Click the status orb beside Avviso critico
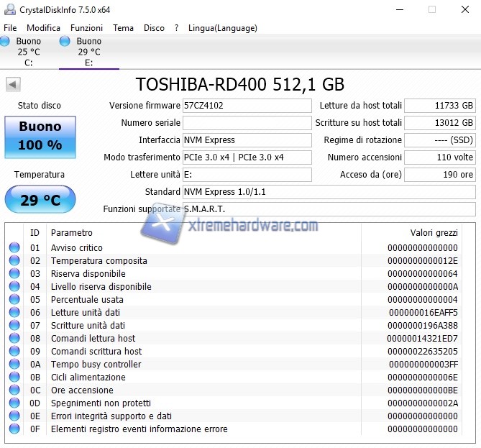481x448 pixels. [14, 248]
